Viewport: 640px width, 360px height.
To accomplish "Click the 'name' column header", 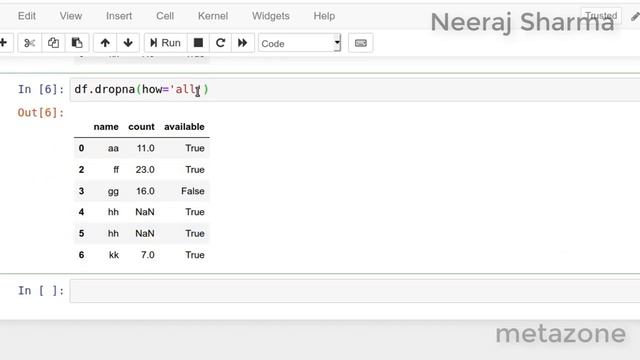I will pos(106,127).
